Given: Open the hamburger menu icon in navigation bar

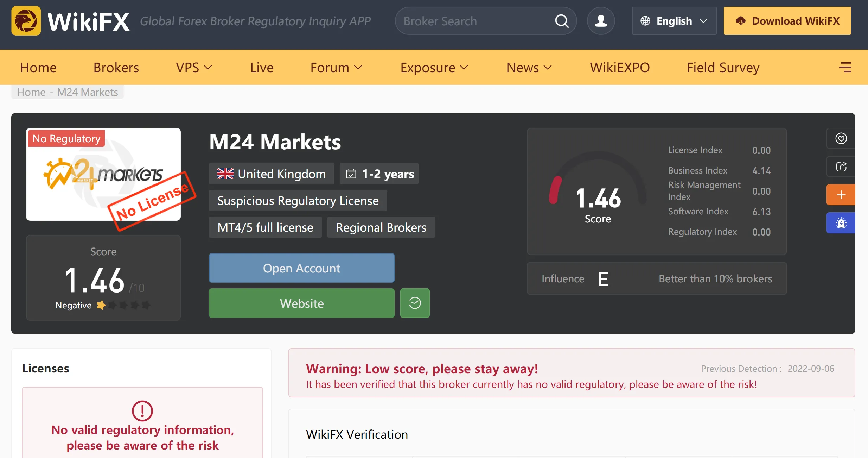Looking at the screenshot, I should pyautogui.click(x=845, y=67).
